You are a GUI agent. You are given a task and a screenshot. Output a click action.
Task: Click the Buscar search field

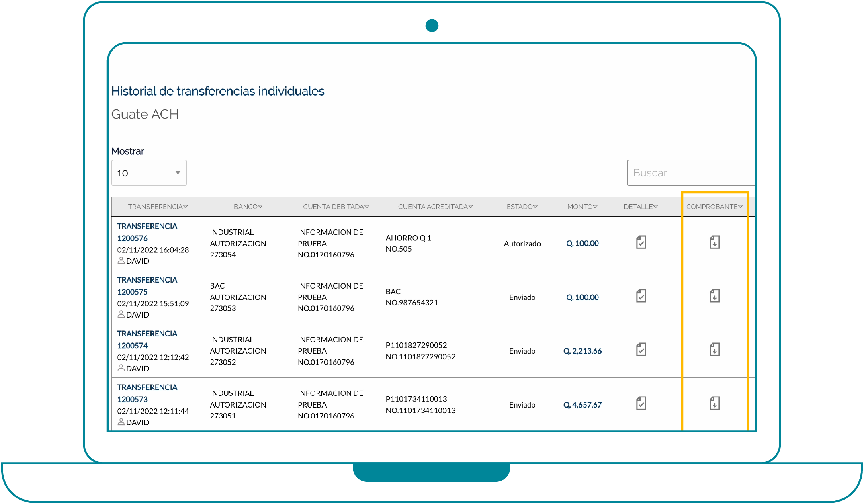click(690, 173)
